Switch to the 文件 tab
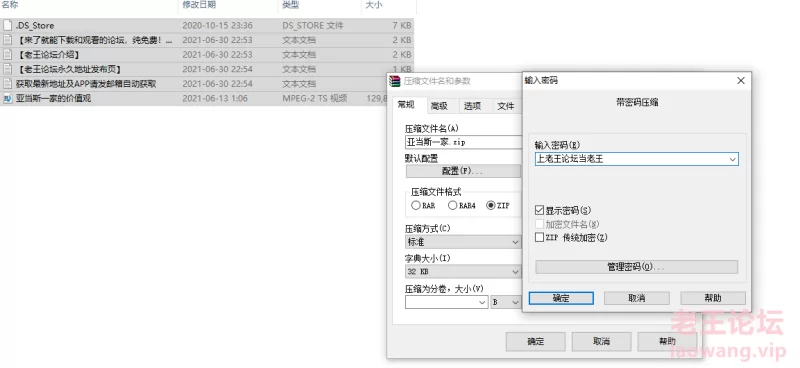800x368 pixels. (x=506, y=106)
